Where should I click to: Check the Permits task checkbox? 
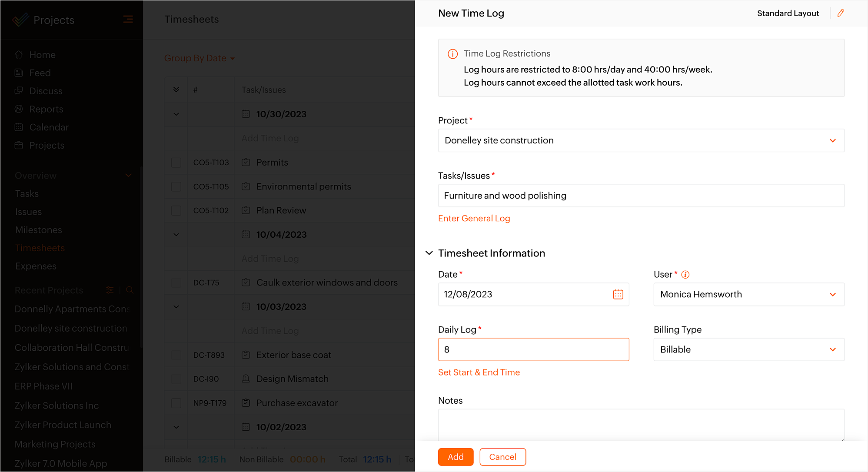coord(176,163)
